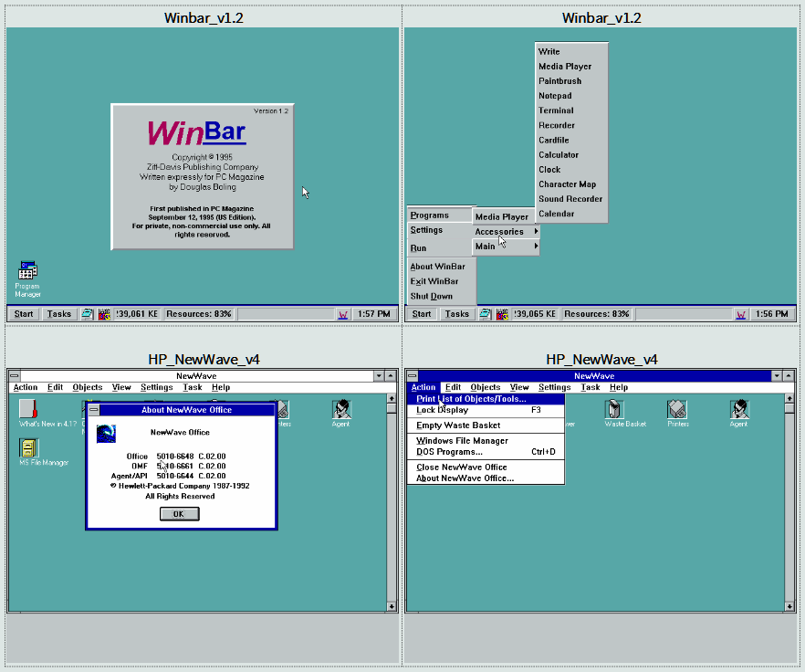805x672 pixels.
Task: Choose Print List of Objects/Tools in Action menu
Action: click(486, 399)
